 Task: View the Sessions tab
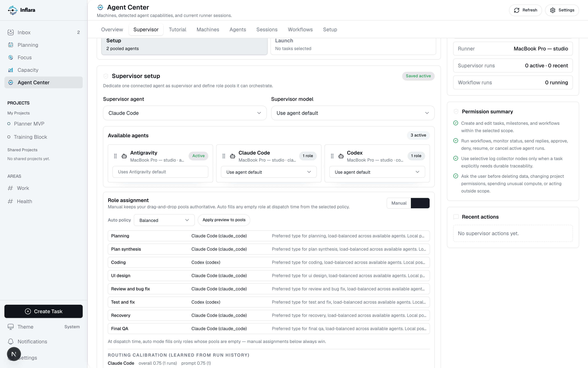267,29
